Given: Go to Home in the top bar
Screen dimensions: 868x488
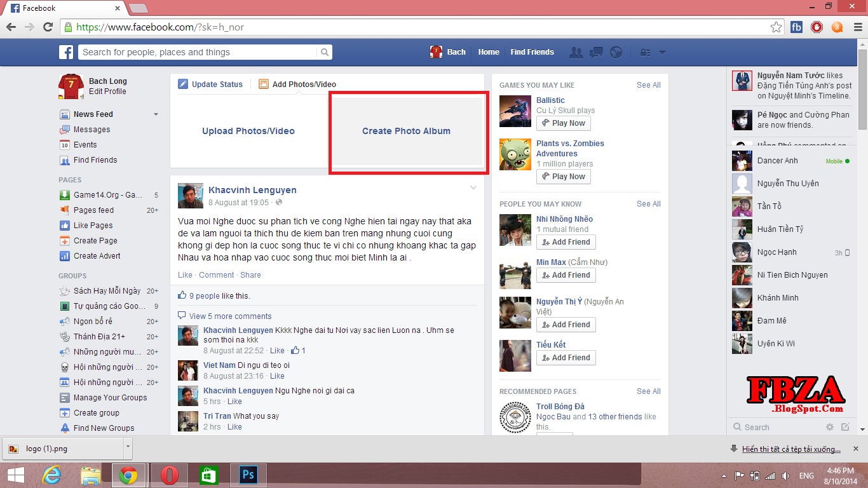Looking at the screenshot, I should coord(489,52).
